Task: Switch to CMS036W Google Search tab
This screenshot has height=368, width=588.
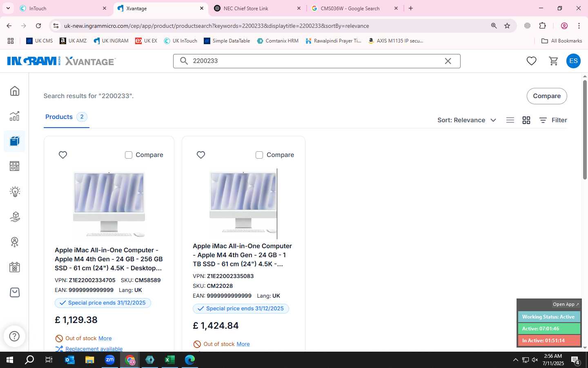Action: coord(355,8)
